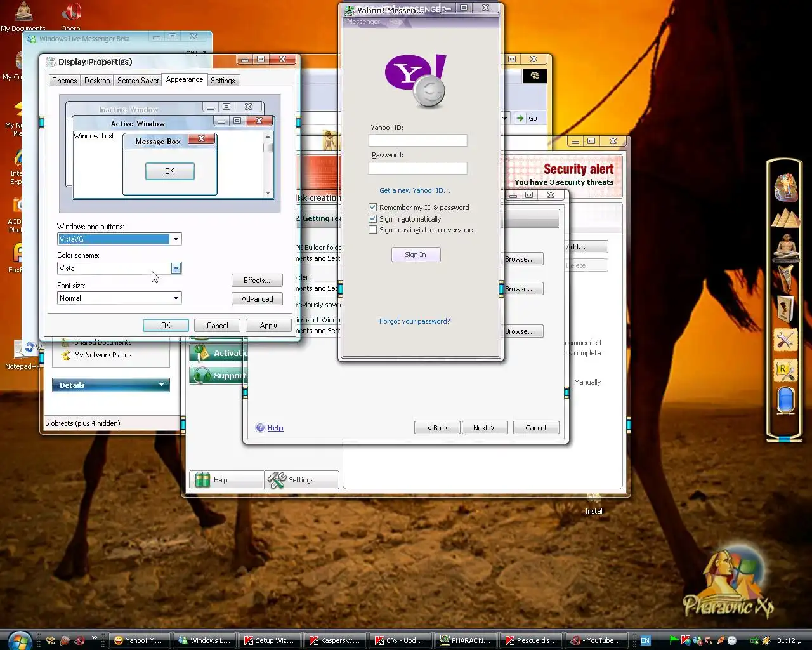The image size is (812, 650).
Task: Click Cancel in the rescue disk wizard
Action: click(x=535, y=428)
